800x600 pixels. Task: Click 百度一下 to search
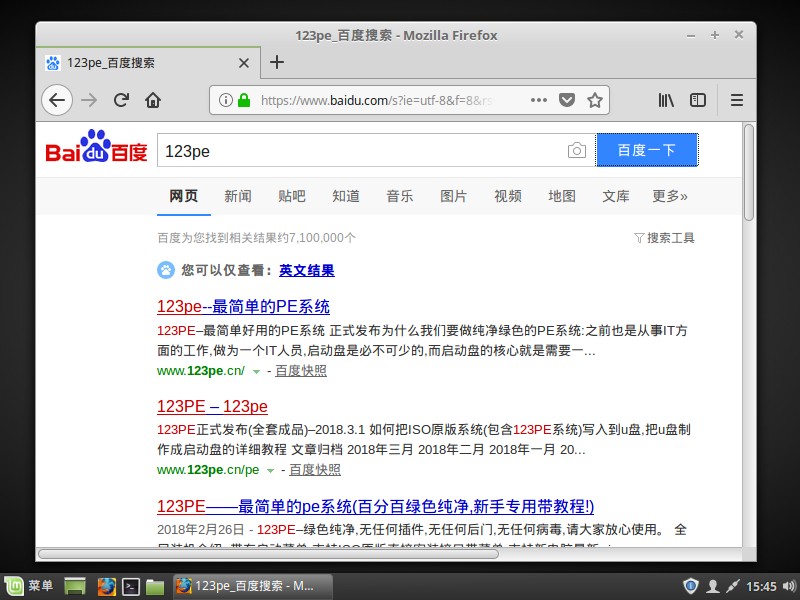[x=647, y=150]
